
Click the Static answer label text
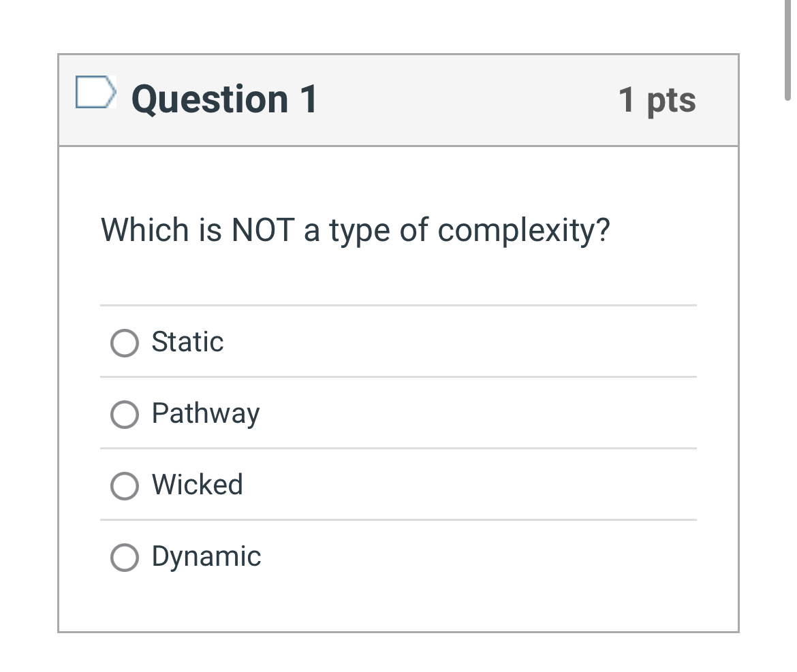(x=187, y=342)
